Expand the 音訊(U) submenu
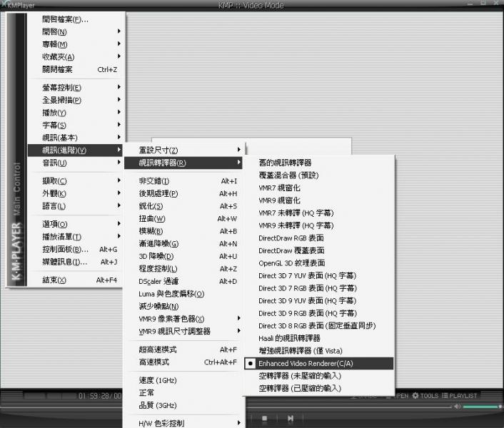504x428 pixels. (x=75, y=163)
